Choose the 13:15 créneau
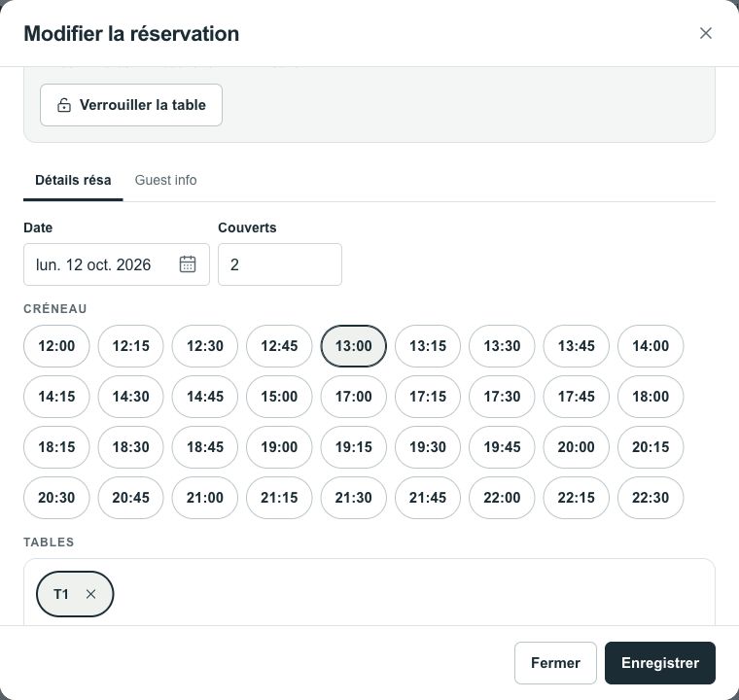The height and width of the screenshot is (700, 739). (x=428, y=346)
